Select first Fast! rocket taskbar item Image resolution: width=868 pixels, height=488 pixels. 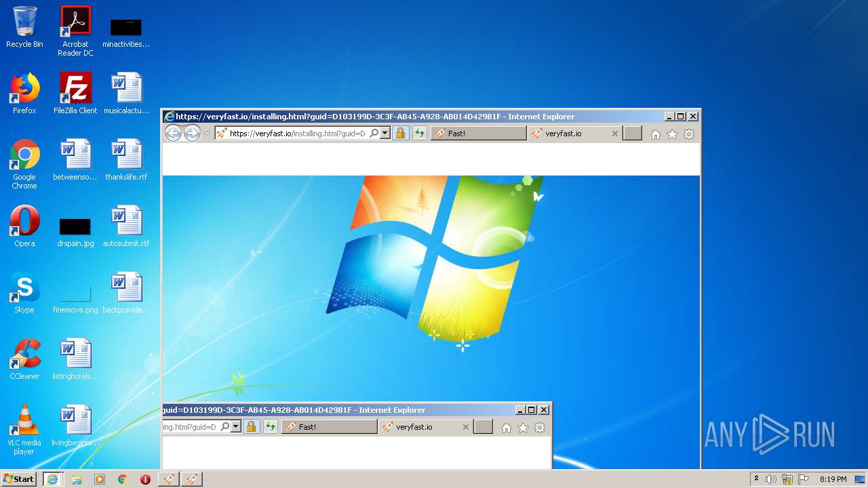click(169, 479)
